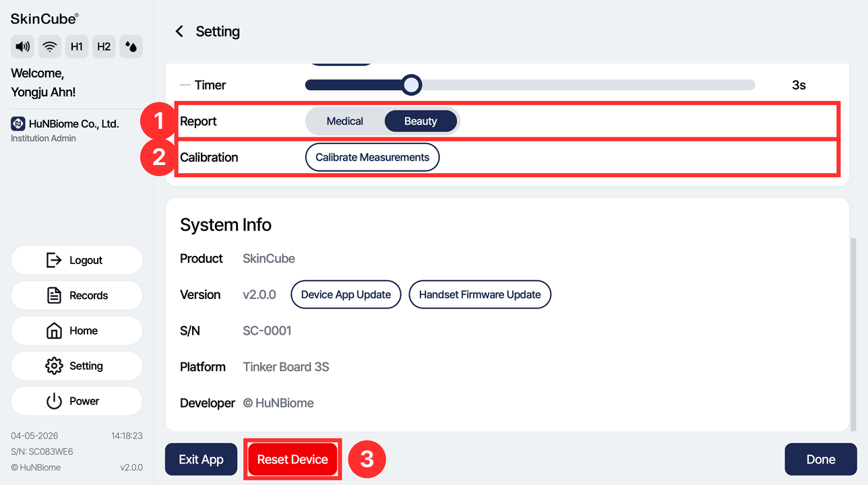Confirm settings with the Done button
This screenshot has height=485, width=868.
(x=821, y=459)
